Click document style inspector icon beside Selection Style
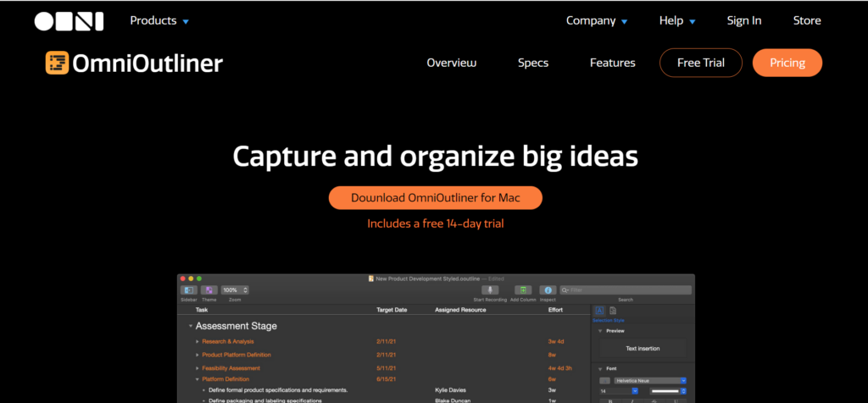Viewport: 868px width, 403px height. (613, 311)
